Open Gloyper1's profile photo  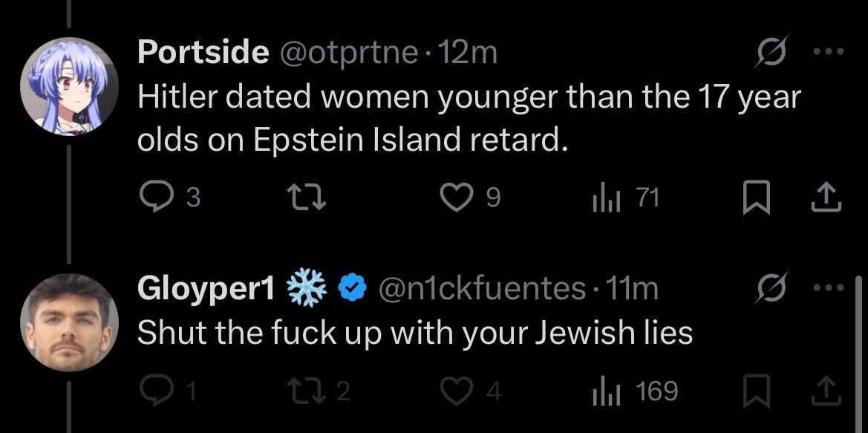[69, 322]
